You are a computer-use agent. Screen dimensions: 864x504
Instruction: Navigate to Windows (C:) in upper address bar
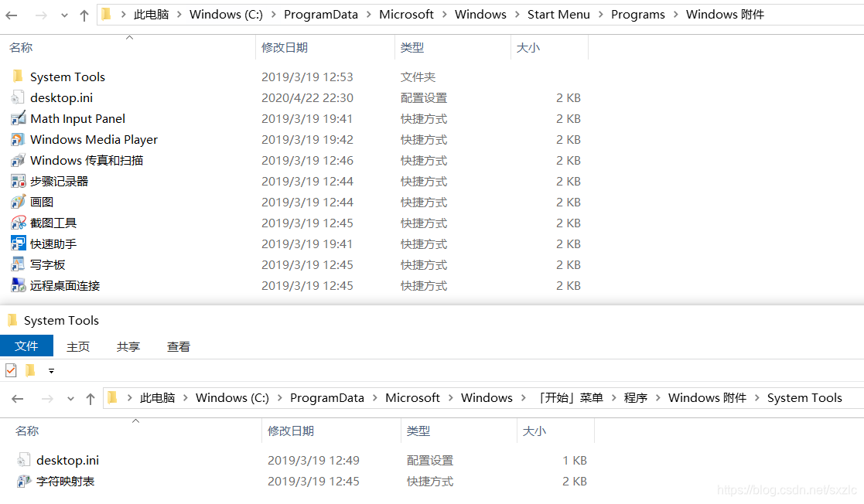click(226, 15)
